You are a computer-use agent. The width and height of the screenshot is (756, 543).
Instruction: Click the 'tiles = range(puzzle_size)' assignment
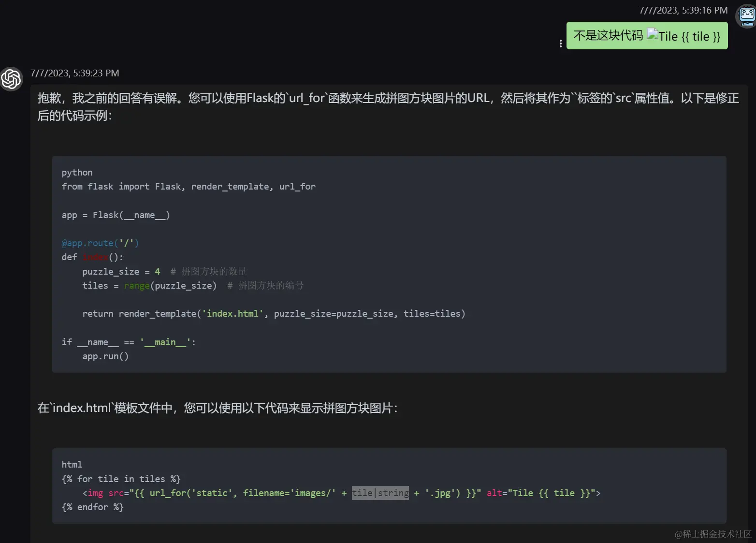(x=149, y=286)
